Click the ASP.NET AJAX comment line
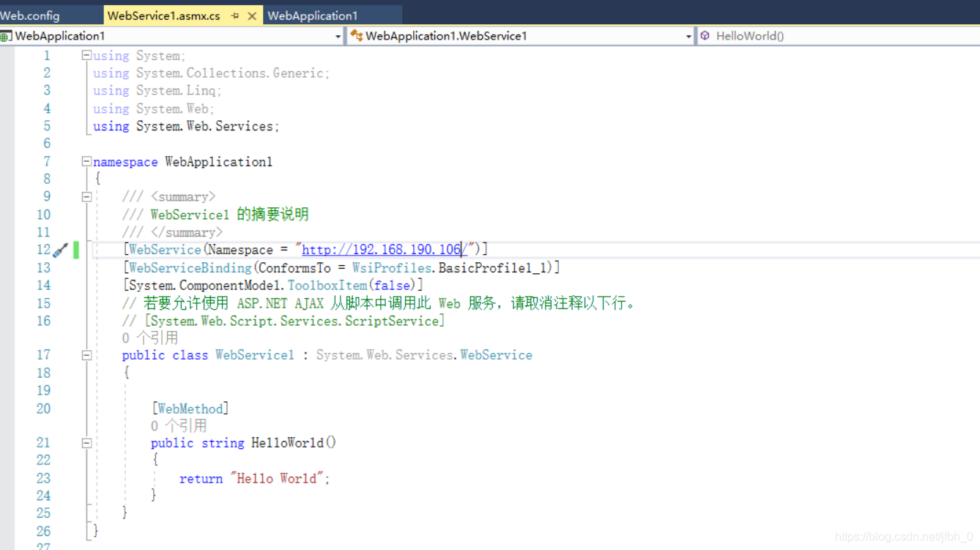 [379, 303]
